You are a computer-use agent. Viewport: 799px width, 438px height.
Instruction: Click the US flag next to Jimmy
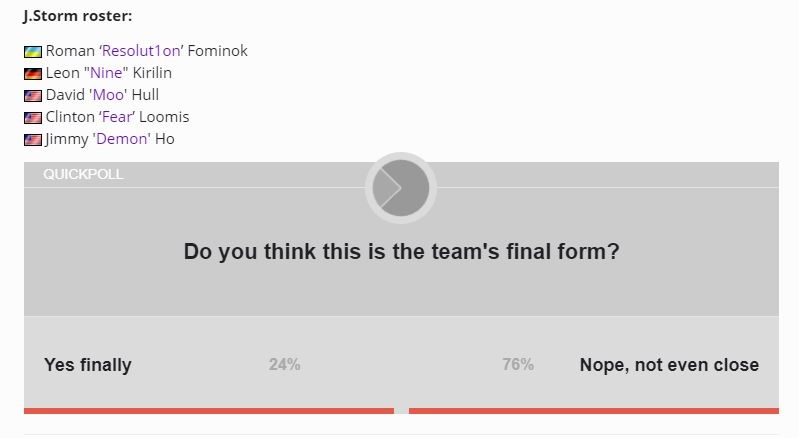[x=33, y=140]
